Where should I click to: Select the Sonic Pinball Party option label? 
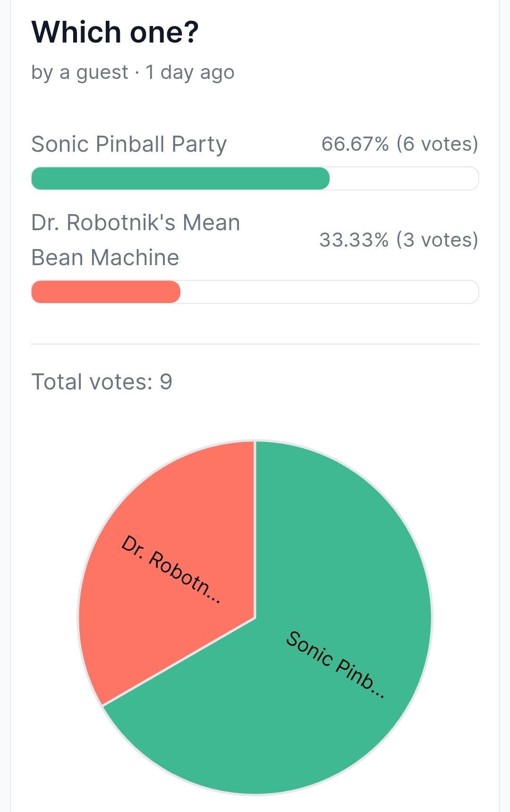pos(129,144)
